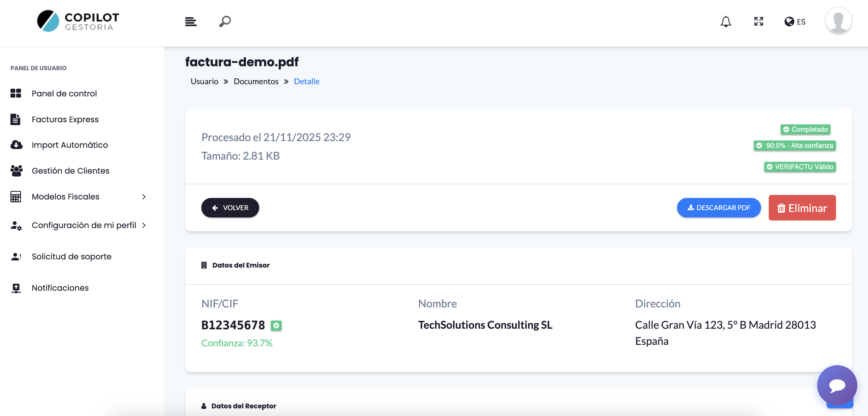Click green verified check beside B12345678
The width and height of the screenshot is (868, 416).
[x=276, y=325]
